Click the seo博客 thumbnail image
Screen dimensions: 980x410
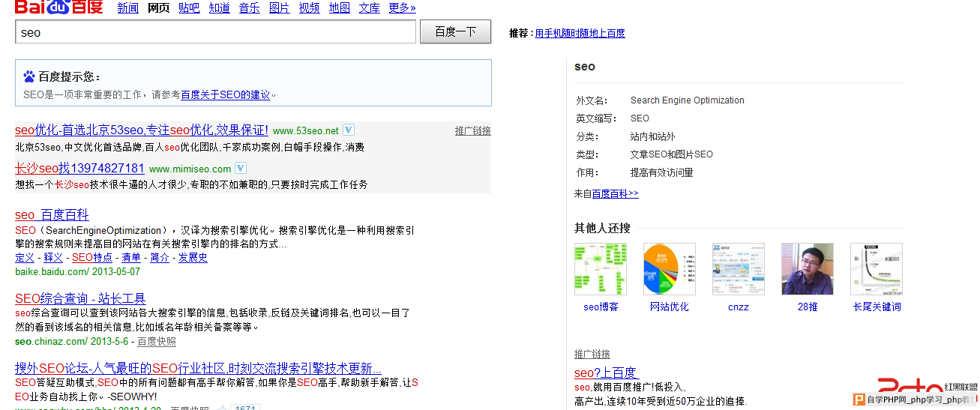click(601, 269)
